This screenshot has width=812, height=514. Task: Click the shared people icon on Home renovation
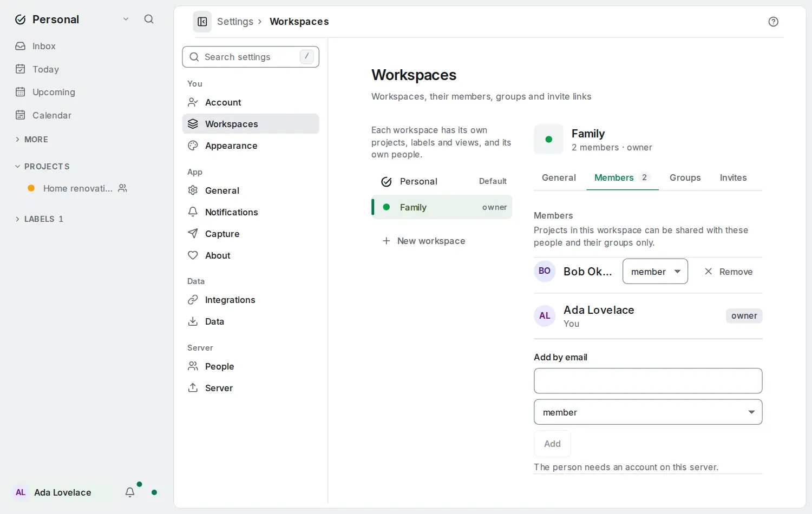point(123,188)
